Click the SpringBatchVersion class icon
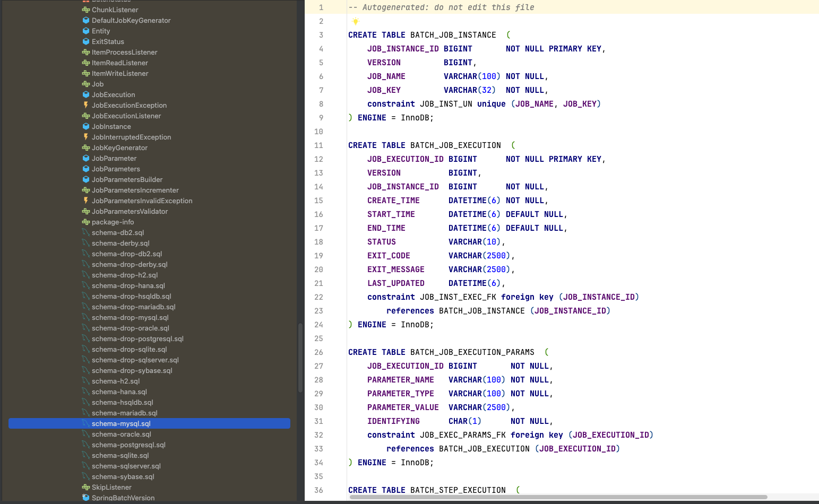 pos(86,498)
